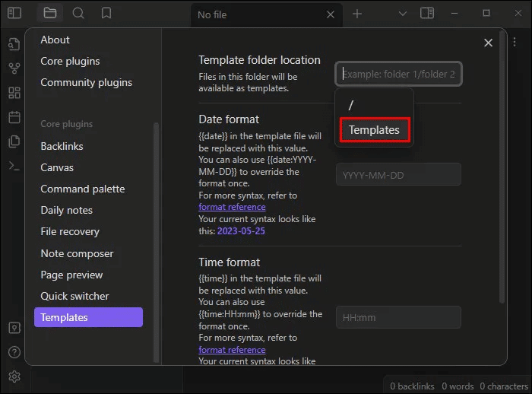
Task: Click the command palette terminal icon
Action: coord(14,166)
